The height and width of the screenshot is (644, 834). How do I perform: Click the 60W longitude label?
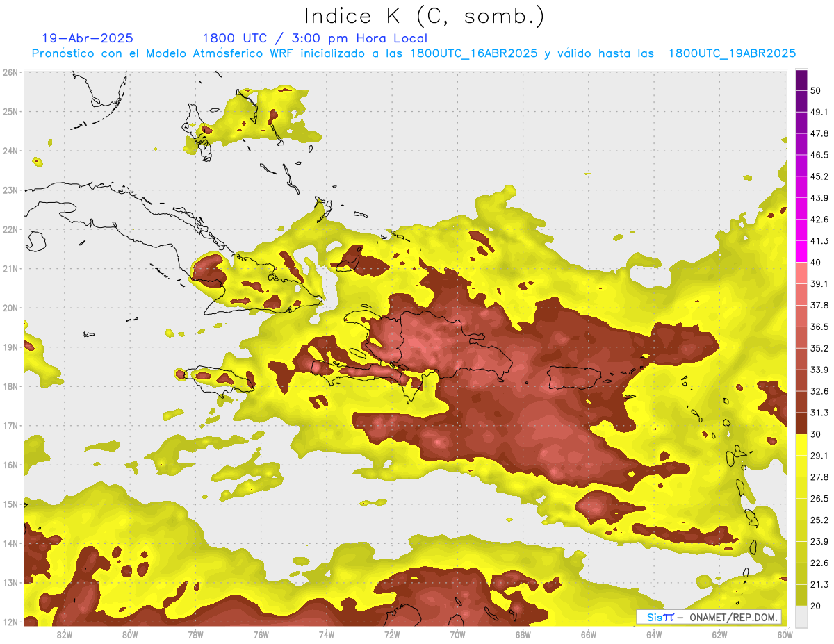coord(785,635)
